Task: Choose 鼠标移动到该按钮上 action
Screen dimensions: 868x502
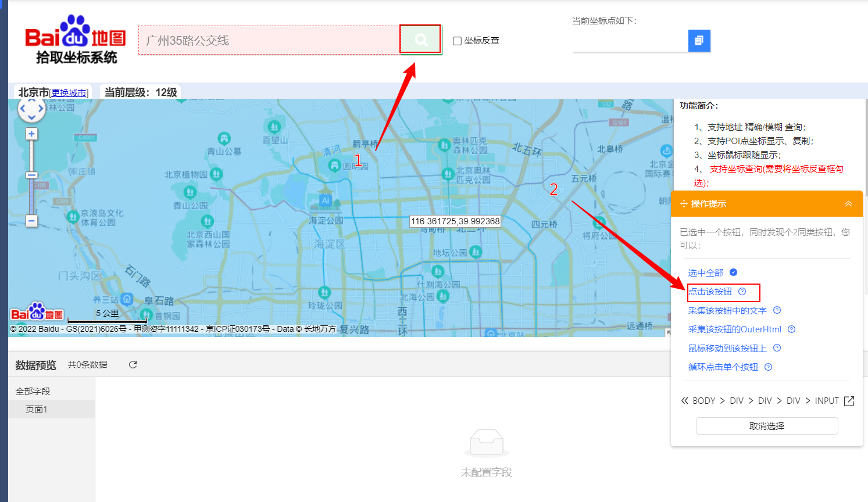Action: point(727,349)
